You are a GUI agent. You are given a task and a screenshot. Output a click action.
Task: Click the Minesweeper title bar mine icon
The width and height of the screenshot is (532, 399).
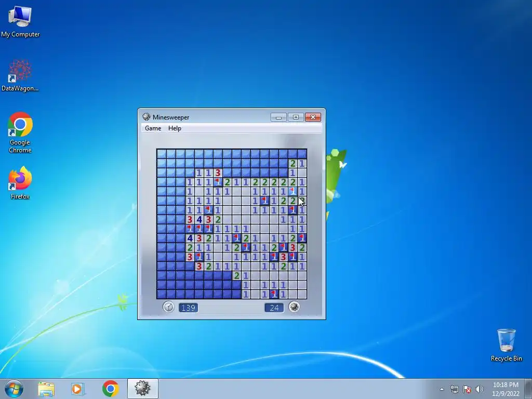tap(146, 117)
